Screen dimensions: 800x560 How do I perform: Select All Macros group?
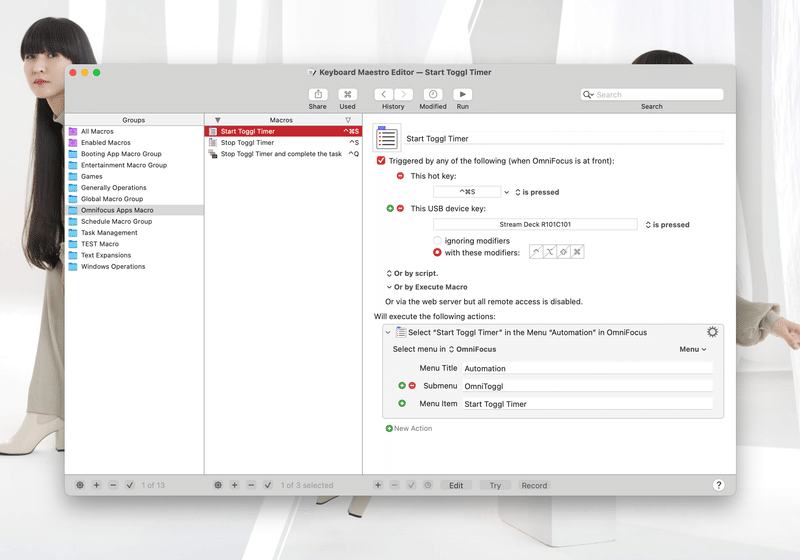coord(135,132)
